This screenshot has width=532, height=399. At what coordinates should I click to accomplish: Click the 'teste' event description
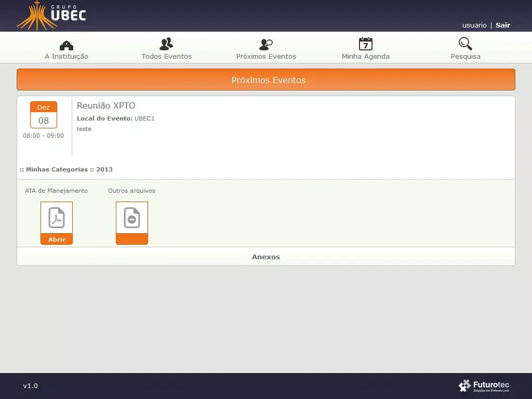(84, 129)
